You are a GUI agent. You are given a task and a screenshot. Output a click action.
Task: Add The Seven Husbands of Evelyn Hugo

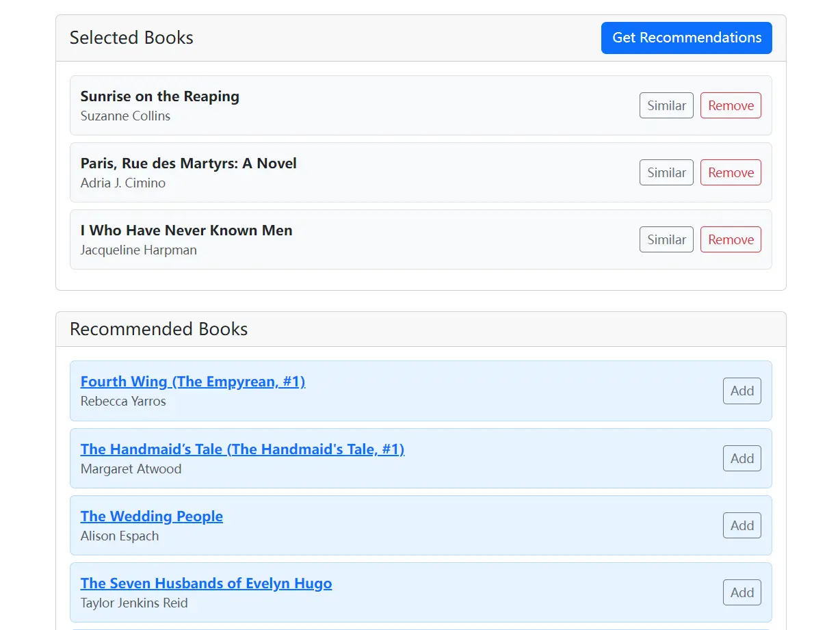[741, 592]
